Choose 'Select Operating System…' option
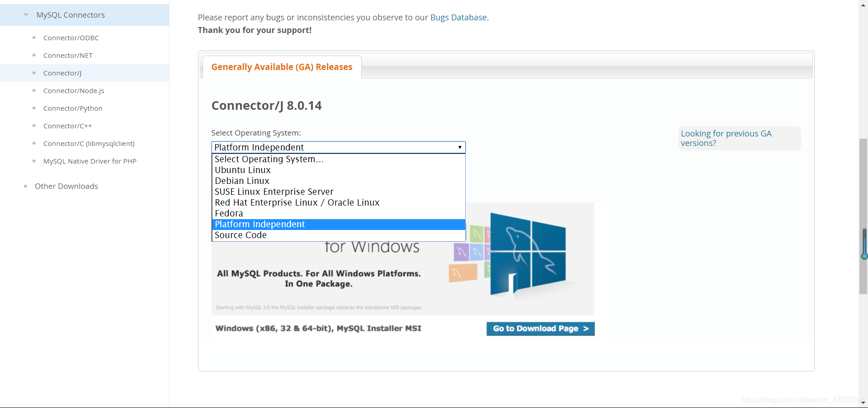 click(x=339, y=159)
